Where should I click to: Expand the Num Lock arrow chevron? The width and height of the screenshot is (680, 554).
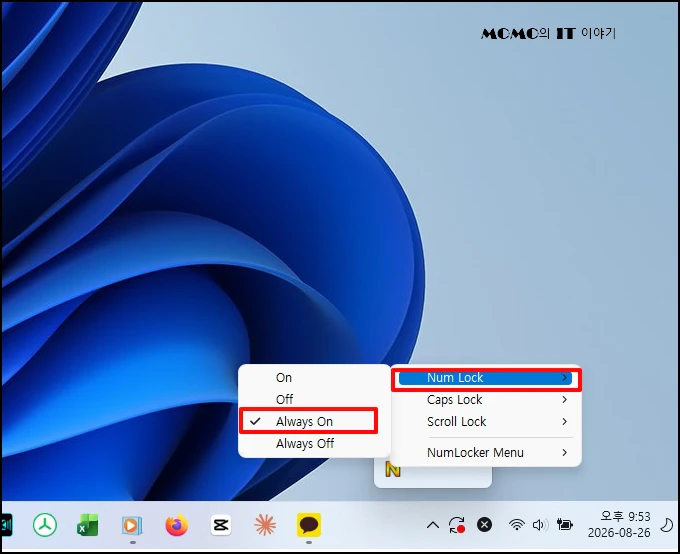point(564,378)
